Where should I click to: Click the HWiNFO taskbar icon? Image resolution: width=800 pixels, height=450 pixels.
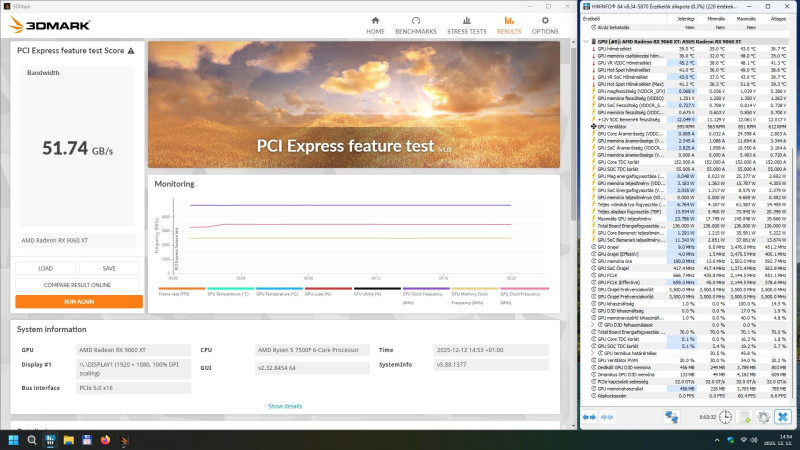coord(50,440)
